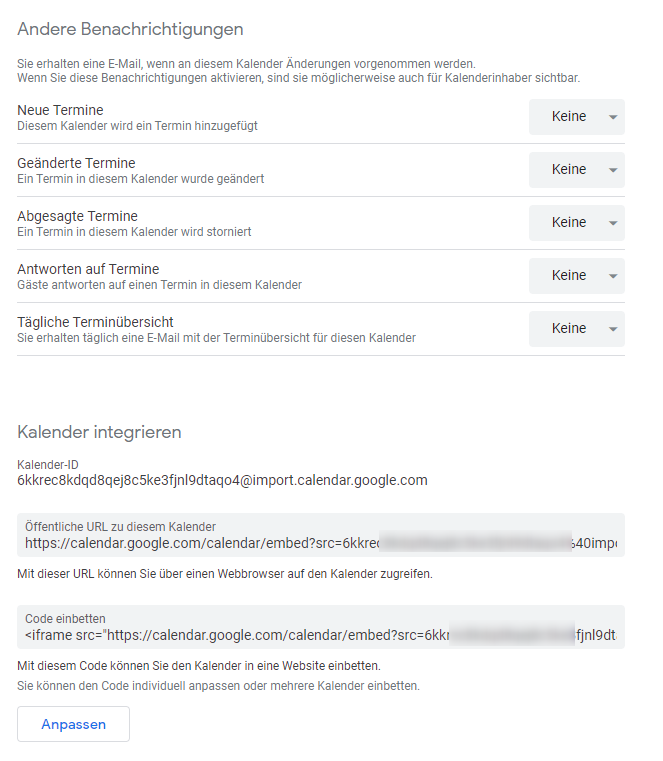Expand the Abgesagte Termine 'Keine' selector
Image resolution: width=663 pixels, height=761 pixels.
point(570,223)
